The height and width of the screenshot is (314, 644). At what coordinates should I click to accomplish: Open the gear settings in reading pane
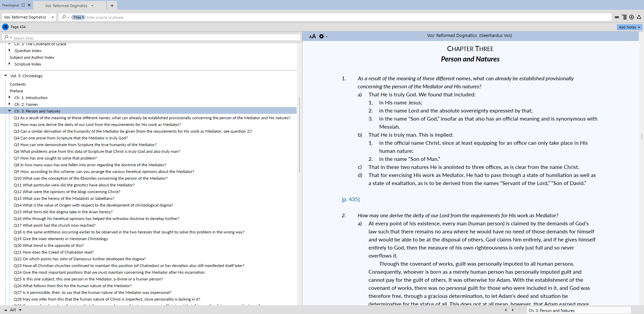click(321, 36)
